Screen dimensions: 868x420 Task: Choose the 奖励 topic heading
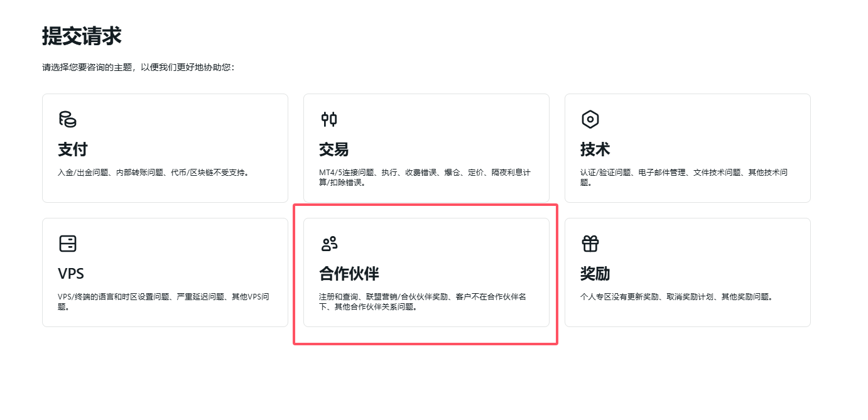[x=595, y=274]
